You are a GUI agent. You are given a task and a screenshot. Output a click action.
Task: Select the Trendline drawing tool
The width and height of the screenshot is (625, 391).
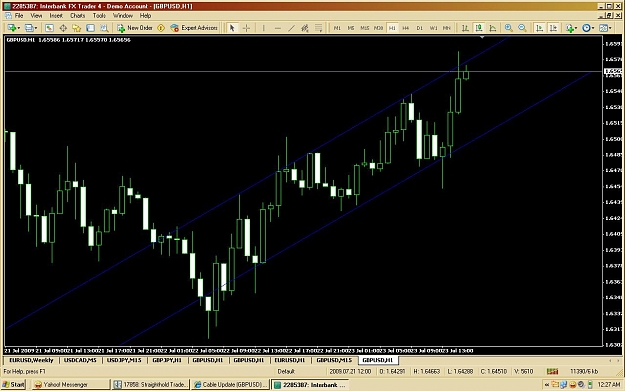coord(291,28)
